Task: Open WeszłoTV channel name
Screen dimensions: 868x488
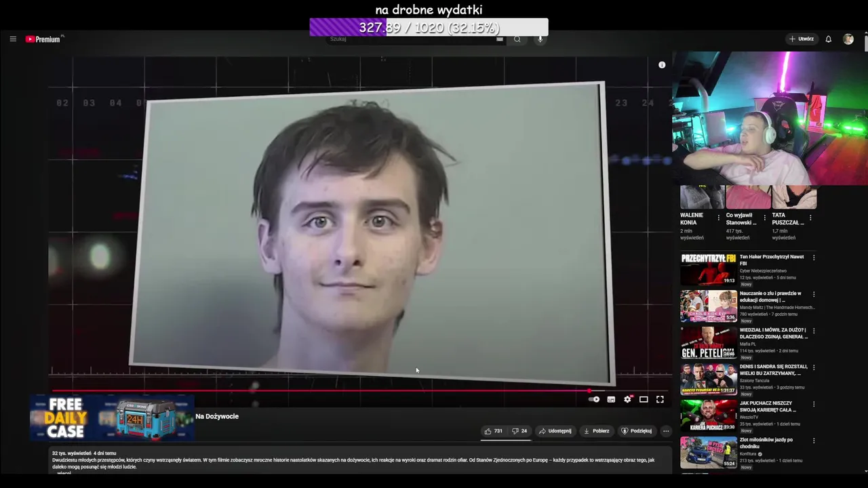Action: 749,418
